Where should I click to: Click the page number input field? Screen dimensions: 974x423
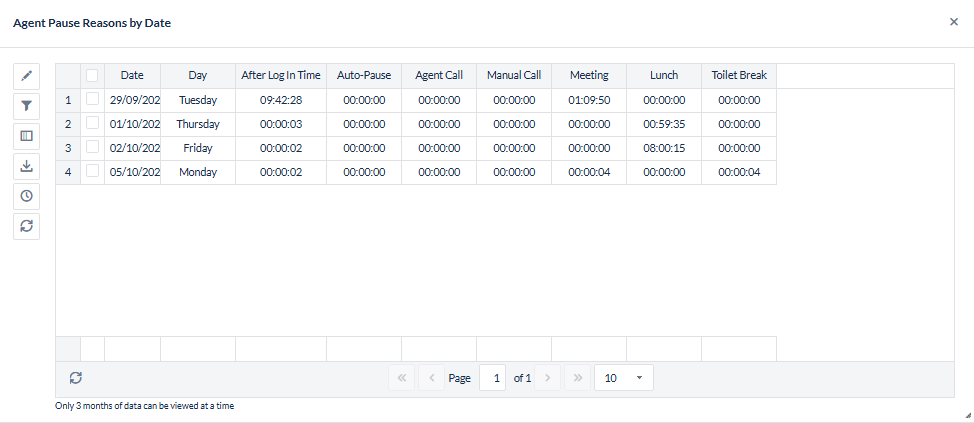tap(493, 378)
